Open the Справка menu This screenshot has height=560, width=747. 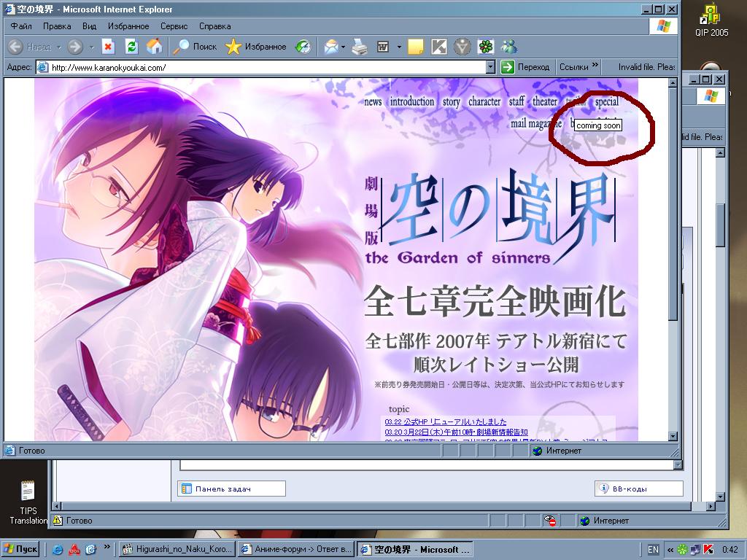coord(215,26)
